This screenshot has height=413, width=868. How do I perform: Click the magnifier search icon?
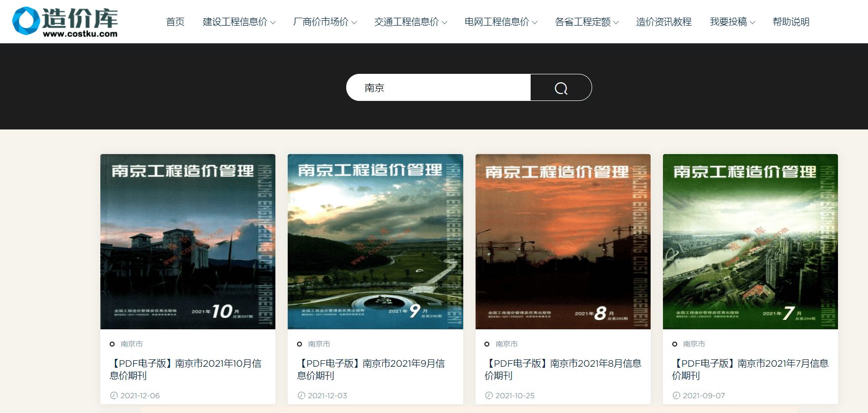click(561, 88)
